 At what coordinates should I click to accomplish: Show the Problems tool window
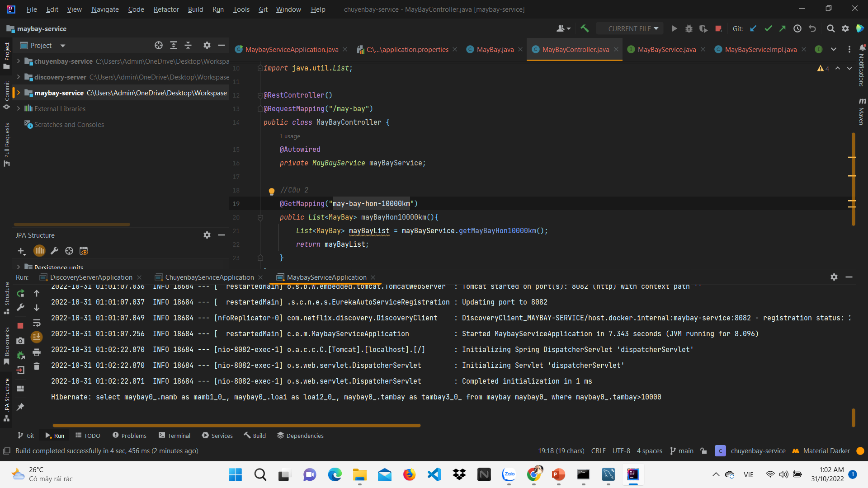pyautogui.click(x=133, y=435)
